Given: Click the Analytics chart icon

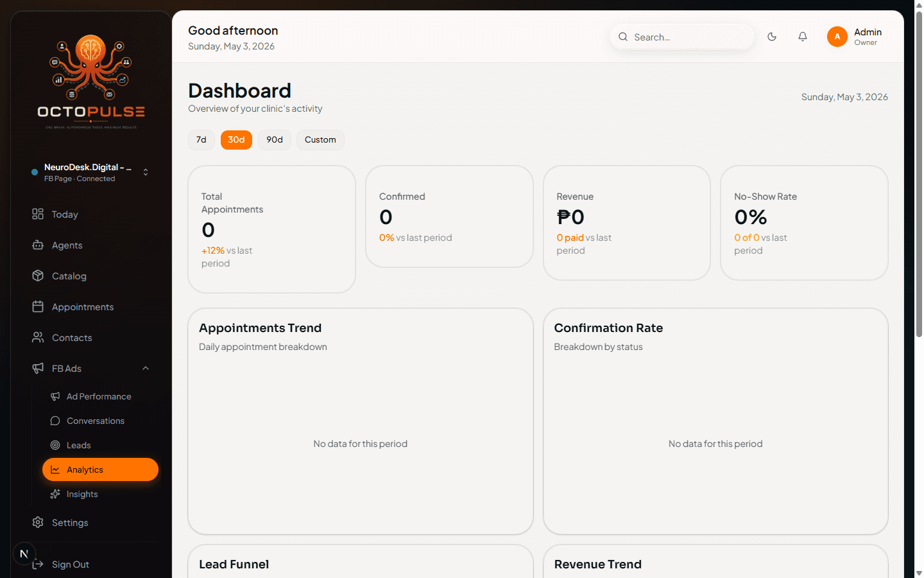Looking at the screenshot, I should coord(55,469).
